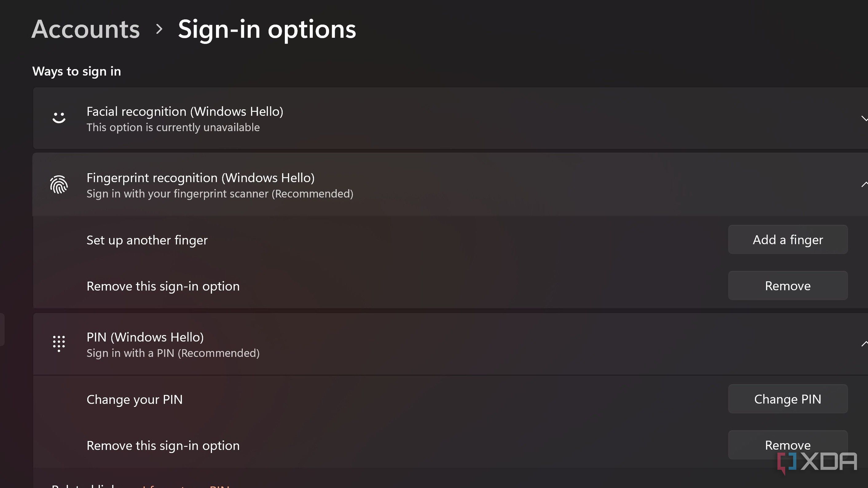The image size is (868, 488).
Task: Go back to Accounts breadcrumb
Action: [86, 29]
